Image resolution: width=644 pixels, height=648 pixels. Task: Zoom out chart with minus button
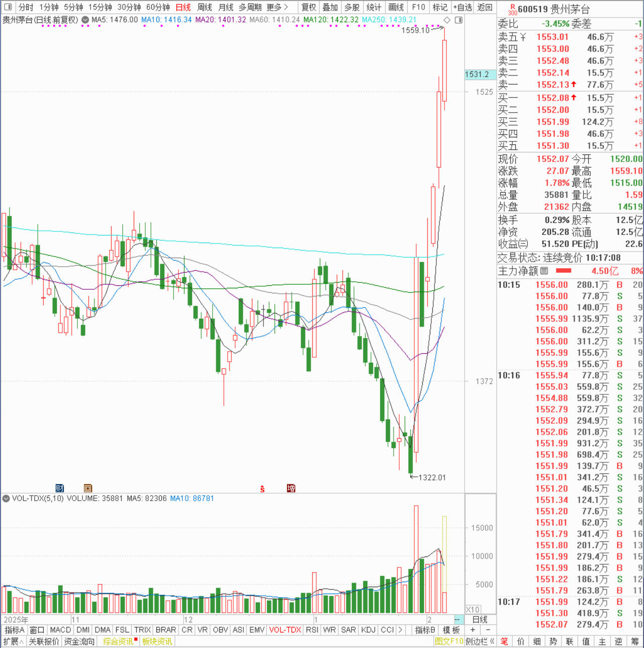(x=488, y=630)
